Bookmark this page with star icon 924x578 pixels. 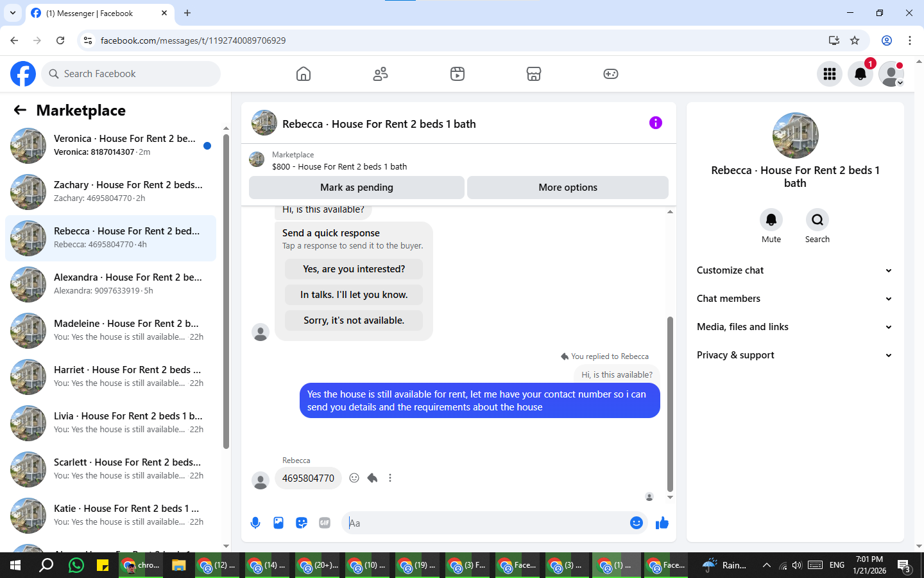[x=855, y=40]
